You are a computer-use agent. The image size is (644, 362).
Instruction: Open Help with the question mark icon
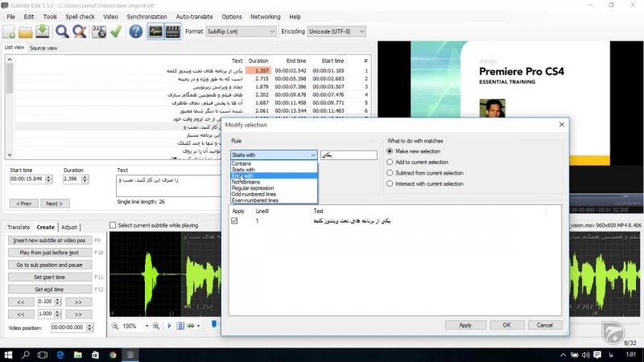pyautogui.click(x=136, y=31)
